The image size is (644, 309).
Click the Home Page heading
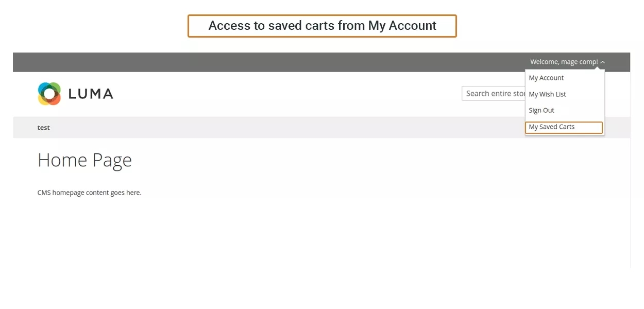(84, 160)
